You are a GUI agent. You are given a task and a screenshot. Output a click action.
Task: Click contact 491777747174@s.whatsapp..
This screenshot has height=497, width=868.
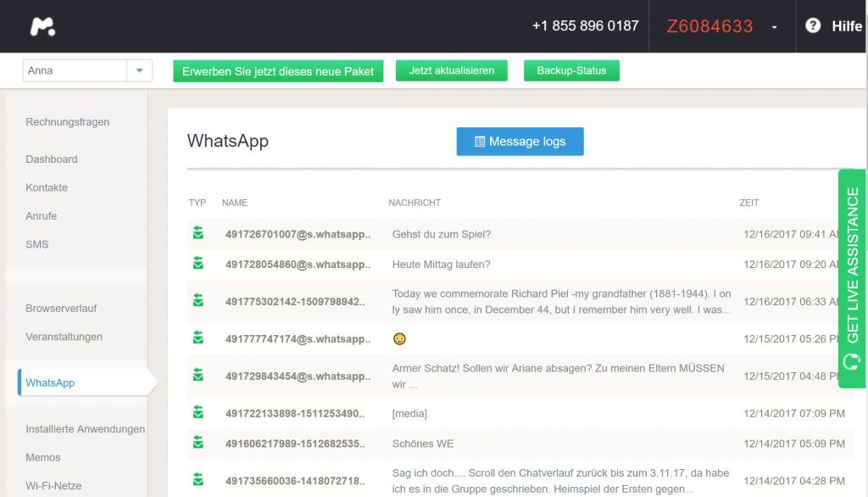click(298, 338)
